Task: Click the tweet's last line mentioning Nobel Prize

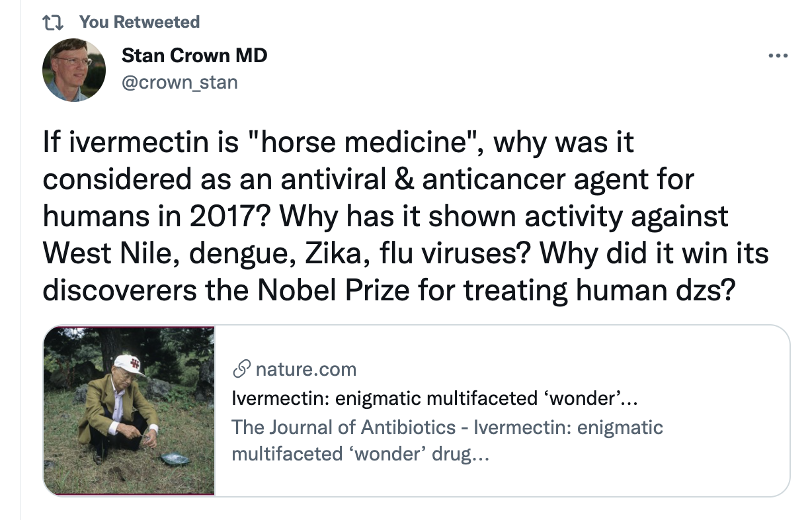Action: click(x=387, y=290)
